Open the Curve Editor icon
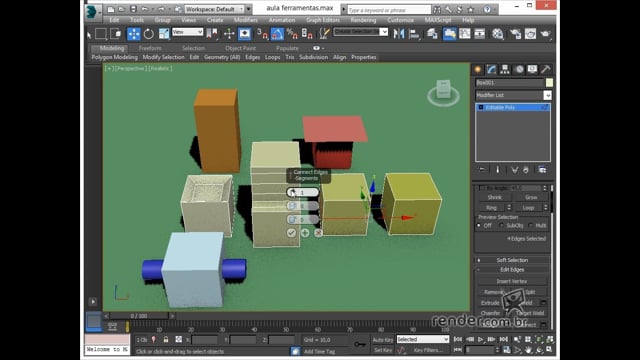640x360 pixels. (465, 34)
